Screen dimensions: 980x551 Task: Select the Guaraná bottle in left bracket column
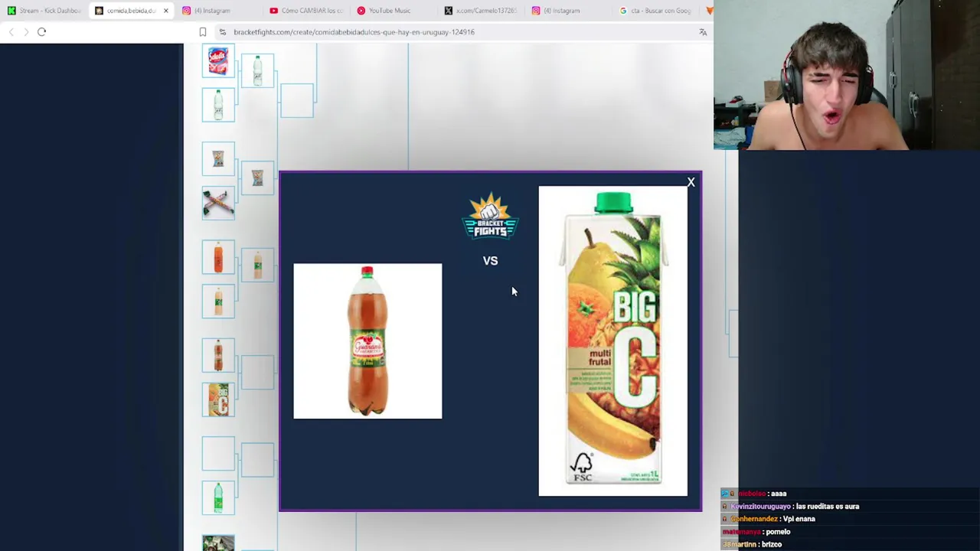(x=218, y=355)
